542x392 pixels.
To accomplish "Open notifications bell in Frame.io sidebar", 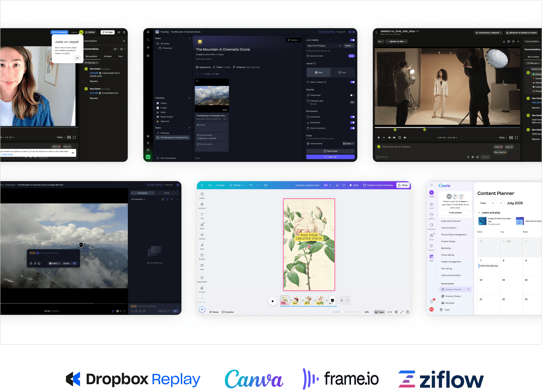I will click(x=148, y=47).
